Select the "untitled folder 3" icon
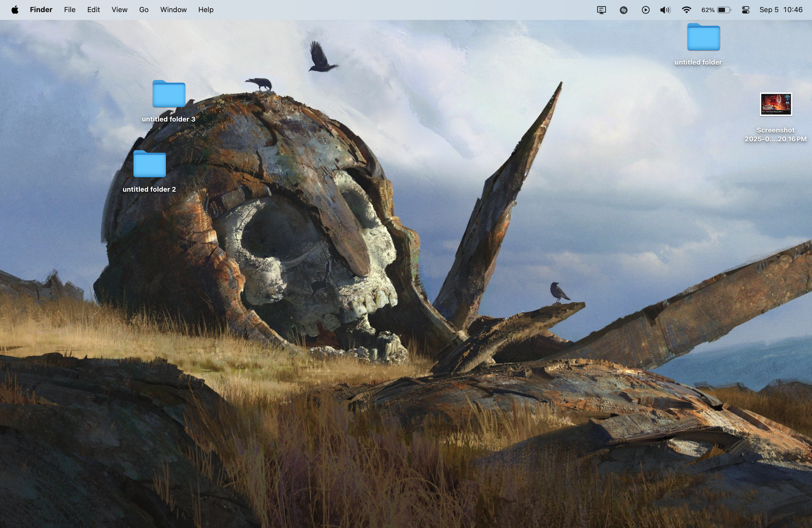Screen dimensions: 812x528 [x=169, y=94]
